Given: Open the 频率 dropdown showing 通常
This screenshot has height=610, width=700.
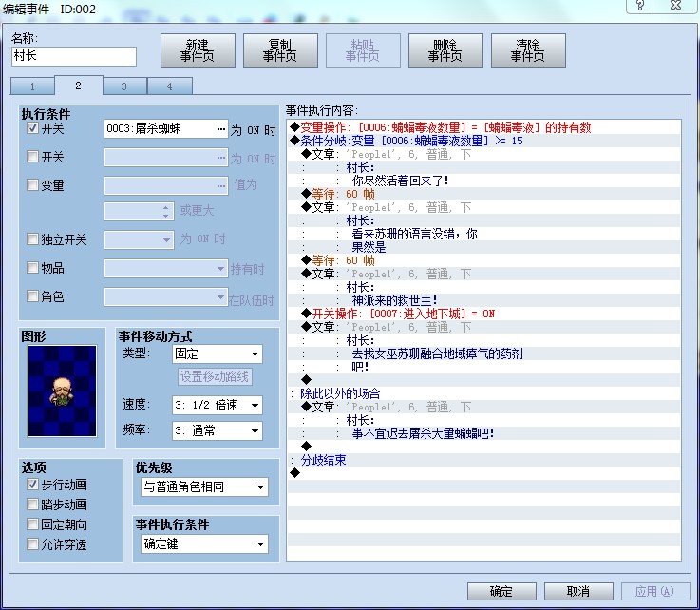Looking at the screenshot, I should [218, 430].
